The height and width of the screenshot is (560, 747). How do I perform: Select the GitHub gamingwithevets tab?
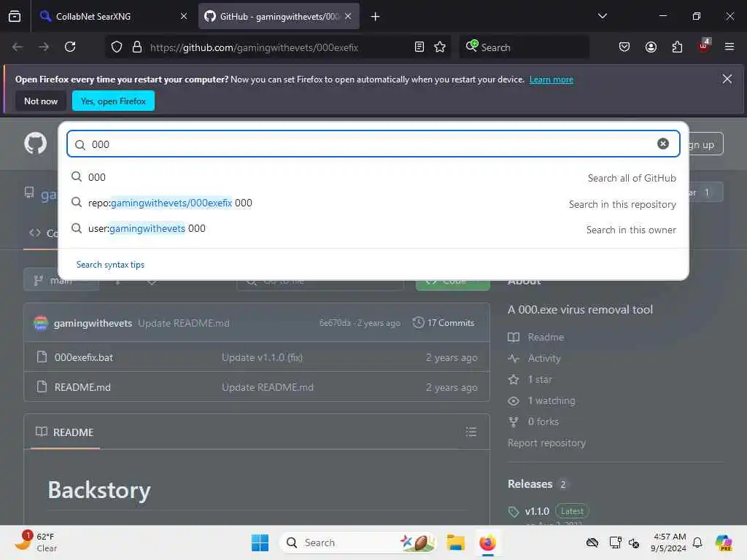pyautogui.click(x=279, y=16)
